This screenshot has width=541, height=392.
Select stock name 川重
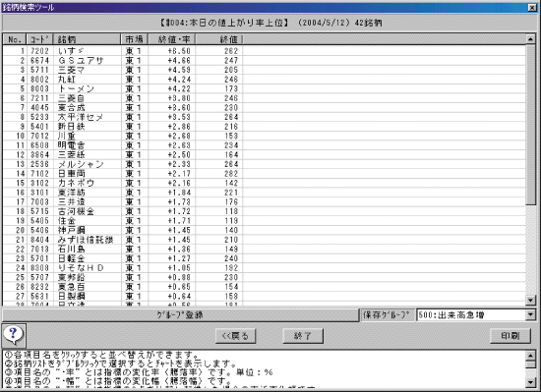coord(67,136)
